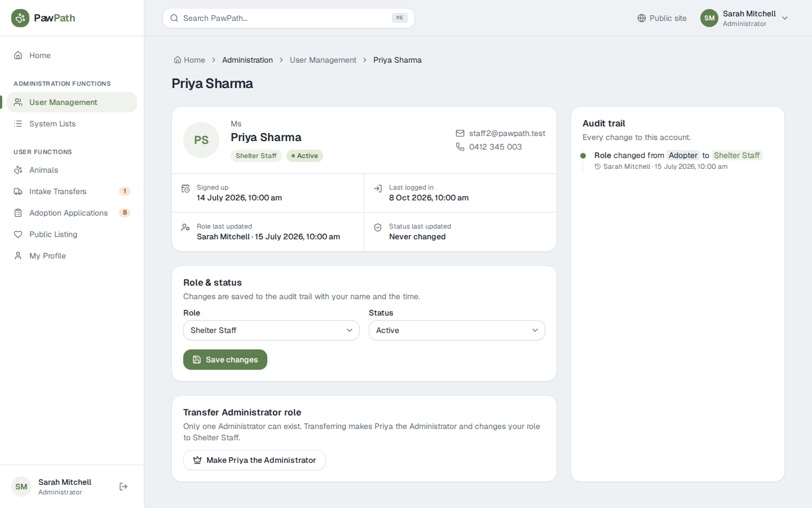This screenshot has height=508, width=812.
Task: Click the calendar icon next to Signed up
Action: (x=186, y=189)
